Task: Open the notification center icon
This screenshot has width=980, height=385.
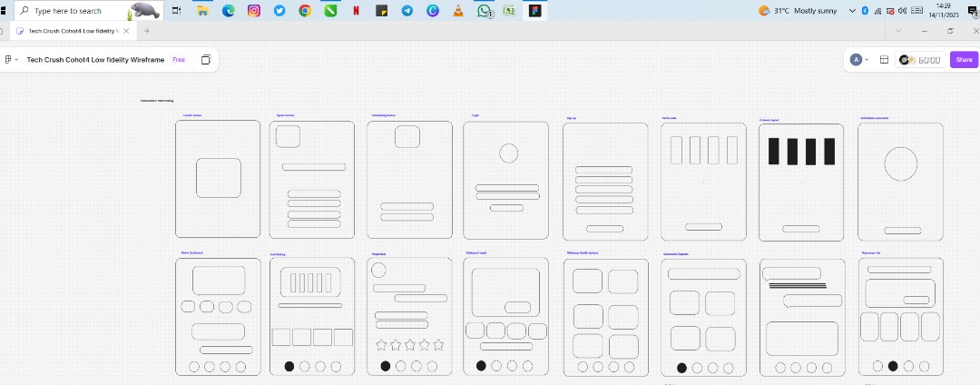Action: point(973,11)
